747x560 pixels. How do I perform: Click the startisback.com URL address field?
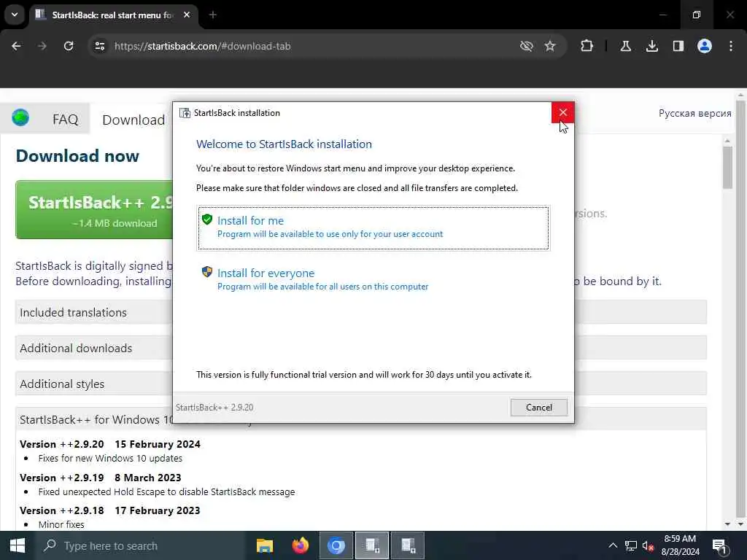click(203, 46)
